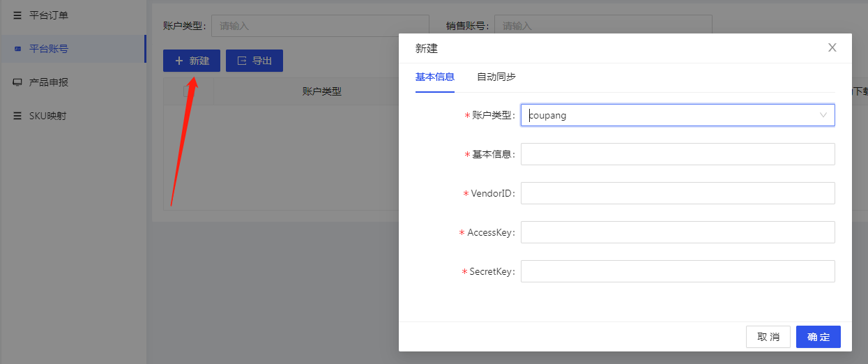This screenshot has width=868, height=364.
Task: Click the 新建 button
Action: 192,61
